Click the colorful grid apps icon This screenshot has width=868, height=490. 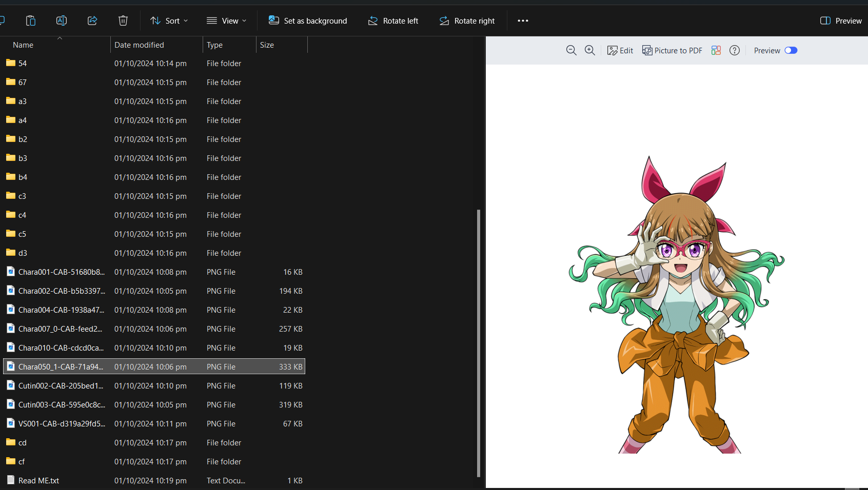tap(716, 50)
